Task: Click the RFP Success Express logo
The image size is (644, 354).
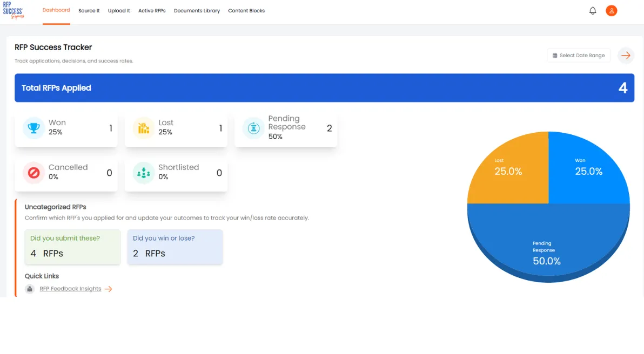Action: 13,10
